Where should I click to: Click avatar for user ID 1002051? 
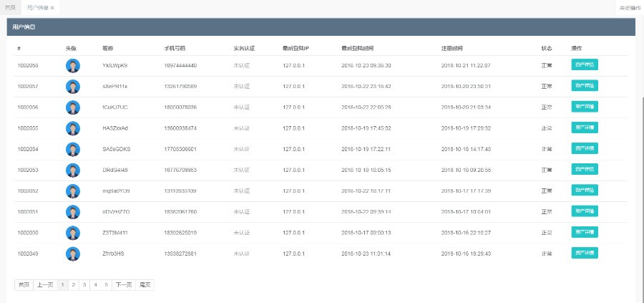[x=73, y=212]
